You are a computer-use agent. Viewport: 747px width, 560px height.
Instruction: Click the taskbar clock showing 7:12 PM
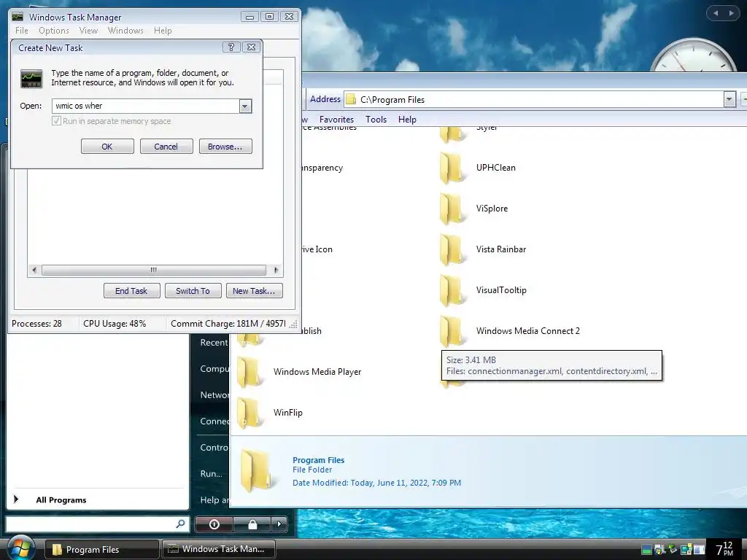click(724, 549)
